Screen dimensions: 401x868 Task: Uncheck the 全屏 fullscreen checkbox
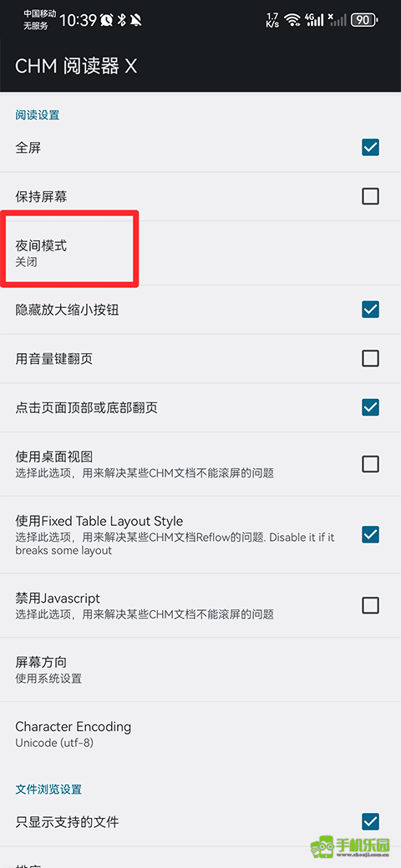click(x=370, y=147)
